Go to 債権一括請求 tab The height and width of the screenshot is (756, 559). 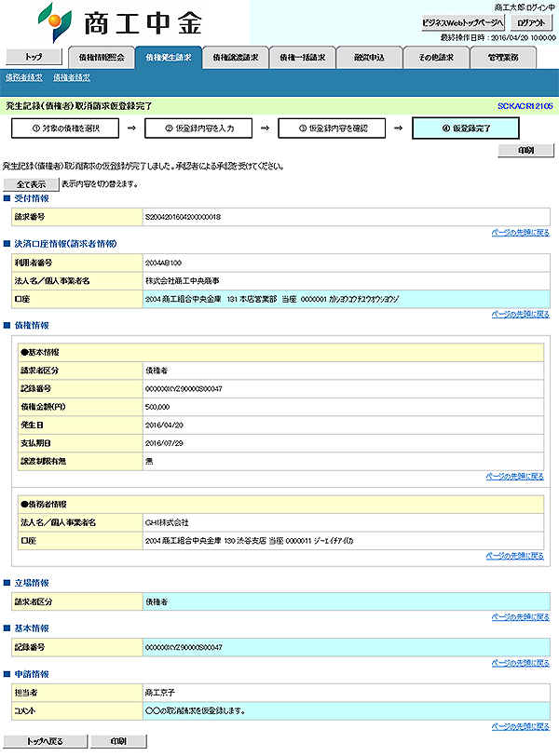[x=303, y=58]
